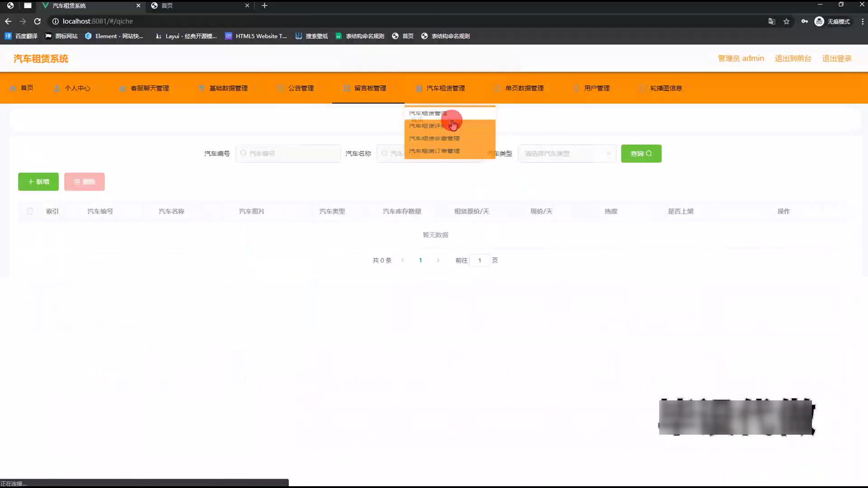Open the 汽车租赁管理 nav menu

(x=445, y=88)
